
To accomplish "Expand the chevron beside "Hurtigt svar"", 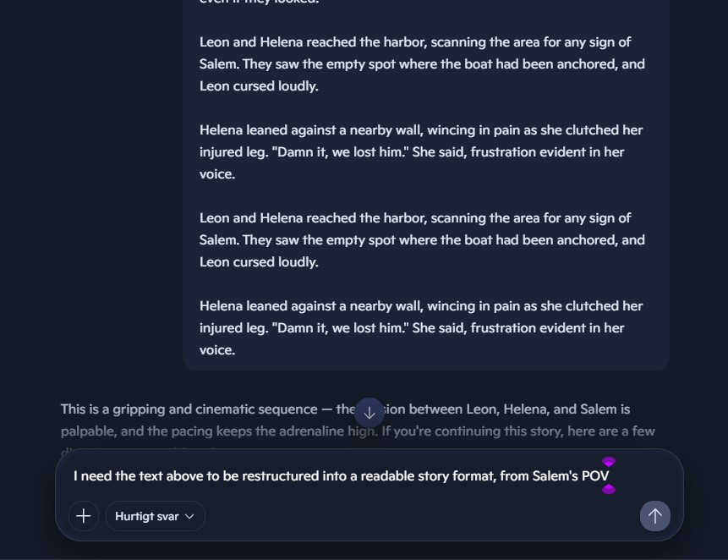I will pos(189,516).
